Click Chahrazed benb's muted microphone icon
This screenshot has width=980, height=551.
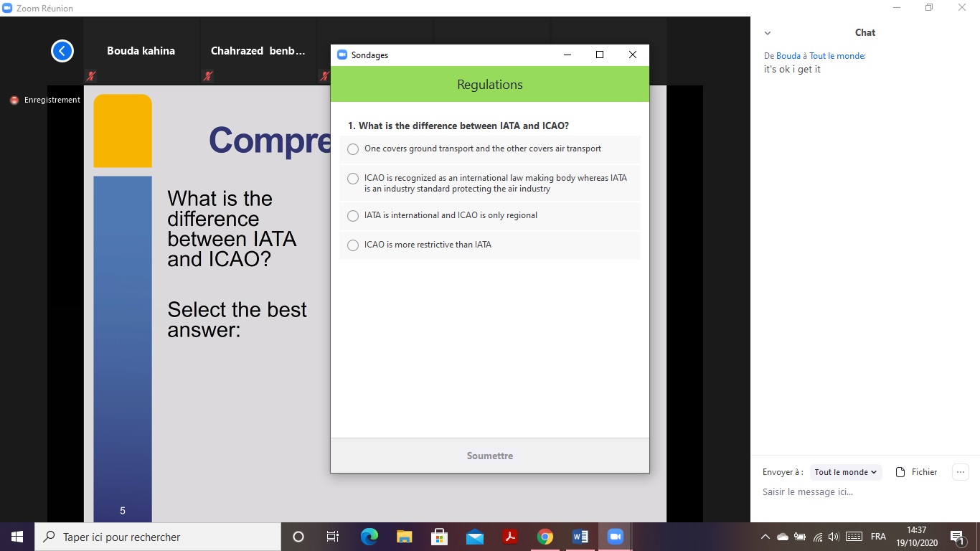207,75
